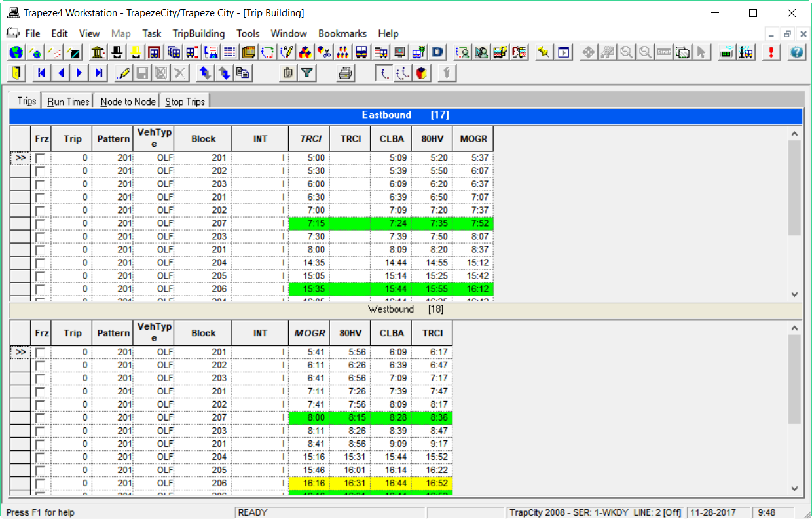812x519 pixels.
Task: Click the copy records icon
Action: [x=242, y=73]
